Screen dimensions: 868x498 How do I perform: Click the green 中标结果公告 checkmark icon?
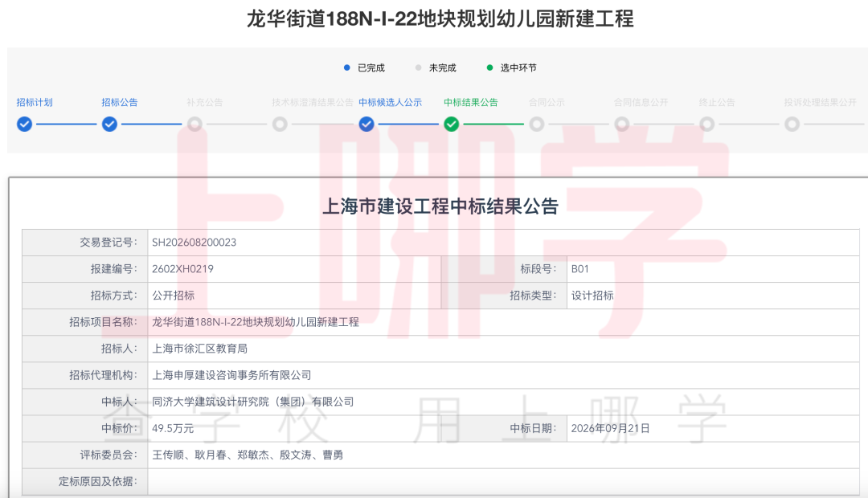coord(452,124)
